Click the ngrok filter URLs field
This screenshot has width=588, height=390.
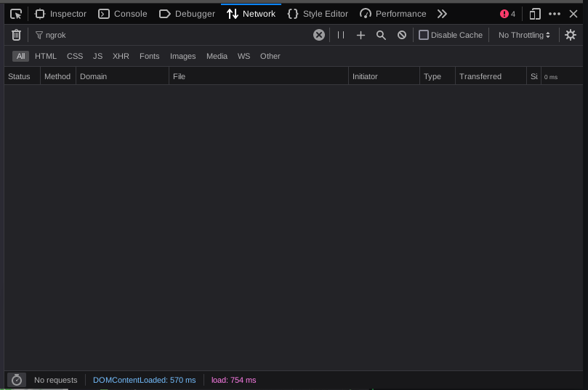tap(174, 35)
